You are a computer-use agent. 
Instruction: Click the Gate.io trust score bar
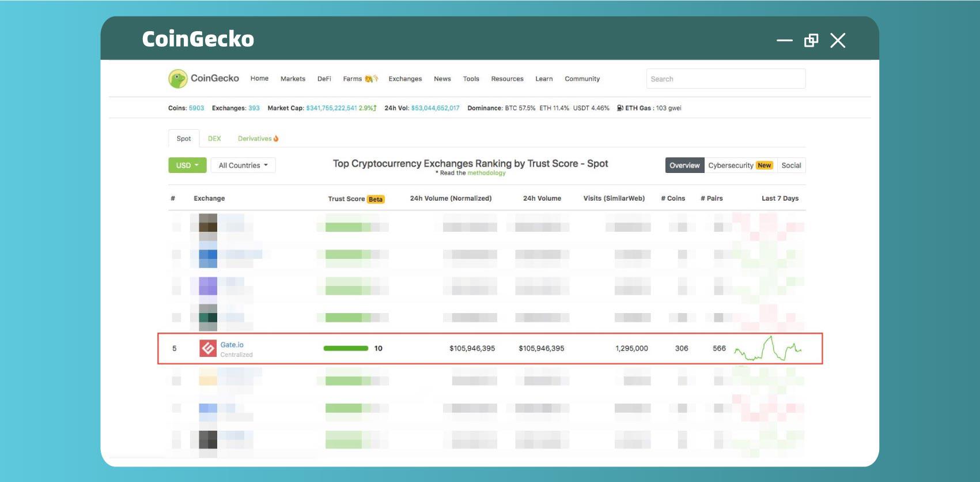coord(346,348)
